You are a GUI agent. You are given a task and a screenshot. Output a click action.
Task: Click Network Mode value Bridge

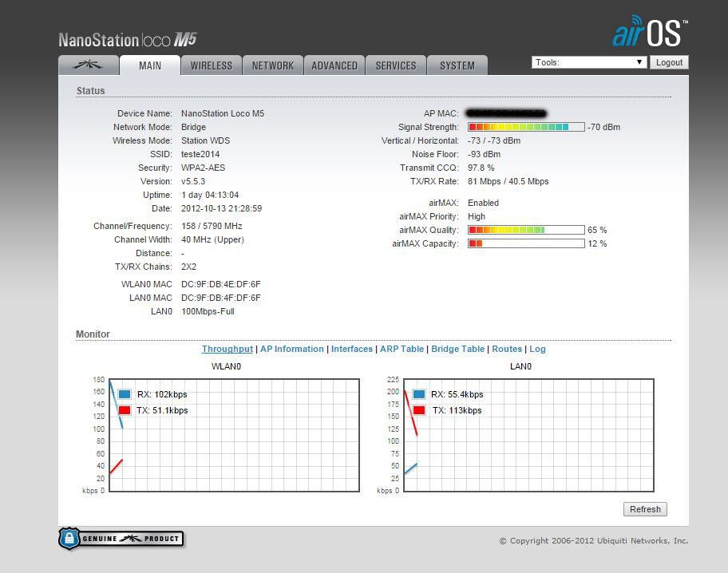tap(193, 127)
